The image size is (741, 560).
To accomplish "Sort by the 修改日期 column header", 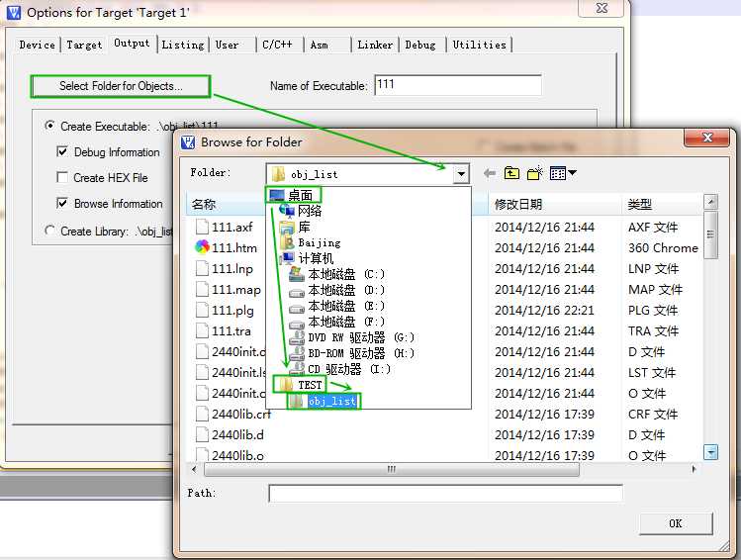I will 554,204.
